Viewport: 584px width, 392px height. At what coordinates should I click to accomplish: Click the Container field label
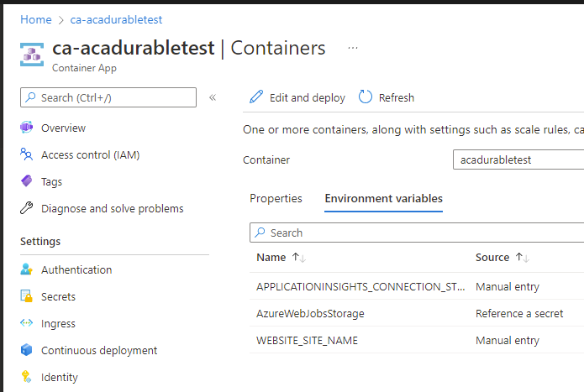tap(266, 160)
